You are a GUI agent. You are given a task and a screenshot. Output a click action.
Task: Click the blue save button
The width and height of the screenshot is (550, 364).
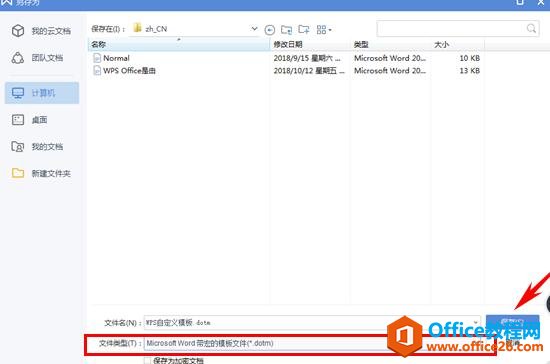[512, 322]
